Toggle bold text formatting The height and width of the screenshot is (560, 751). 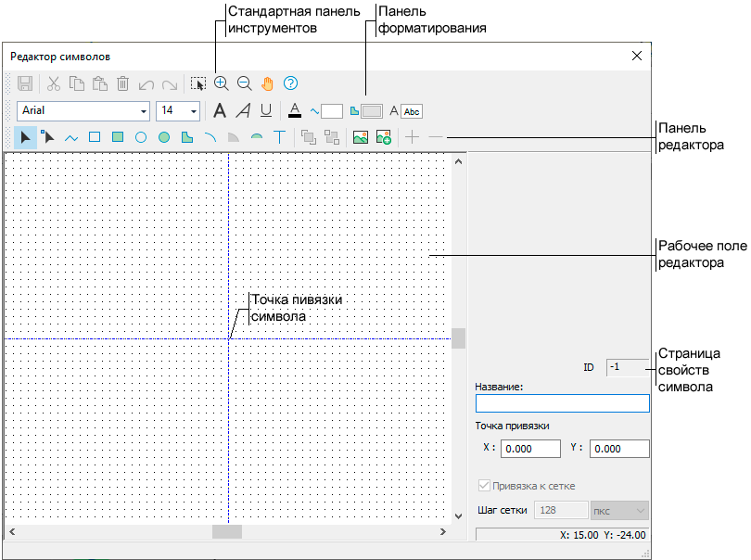[x=220, y=111]
